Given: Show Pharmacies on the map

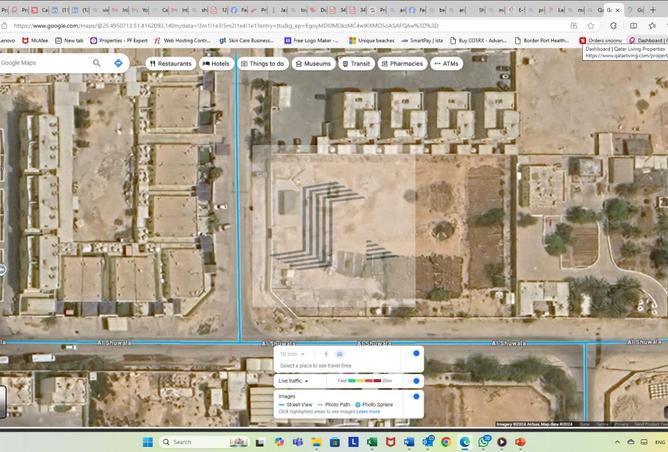Looking at the screenshot, I should [402, 63].
